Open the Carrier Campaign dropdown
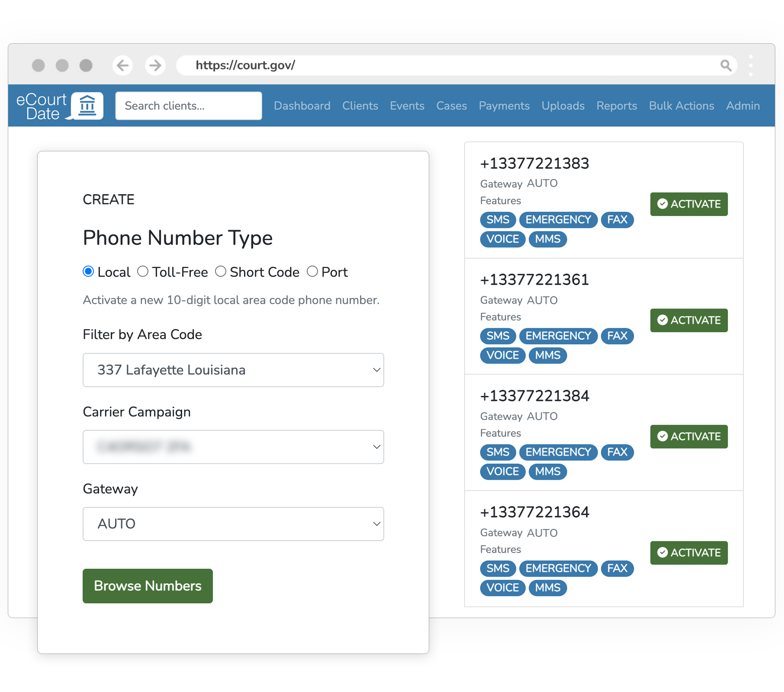Image resolution: width=784 pixels, height=692 pixels. [x=233, y=447]
